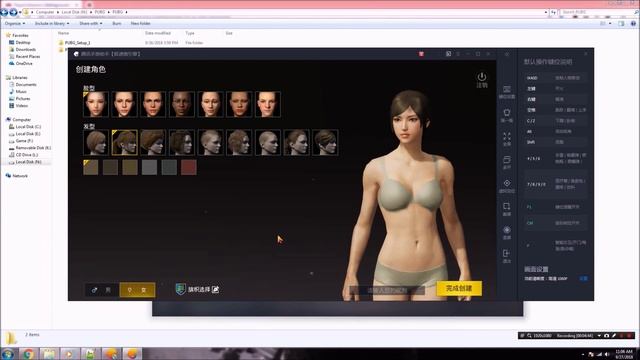This screenshot has height=360, width=640.
Task: Open Share with dropdown in Explorer
Action: pos(91,24)
